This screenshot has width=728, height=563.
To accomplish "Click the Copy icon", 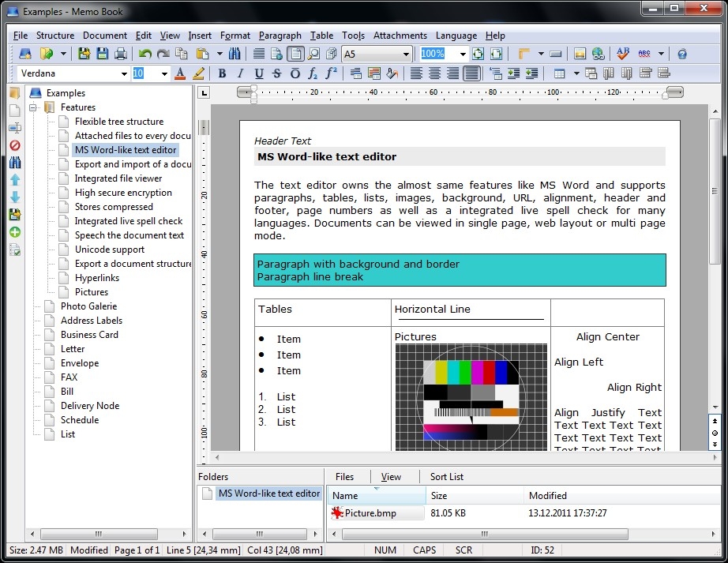I will [181, 54].
